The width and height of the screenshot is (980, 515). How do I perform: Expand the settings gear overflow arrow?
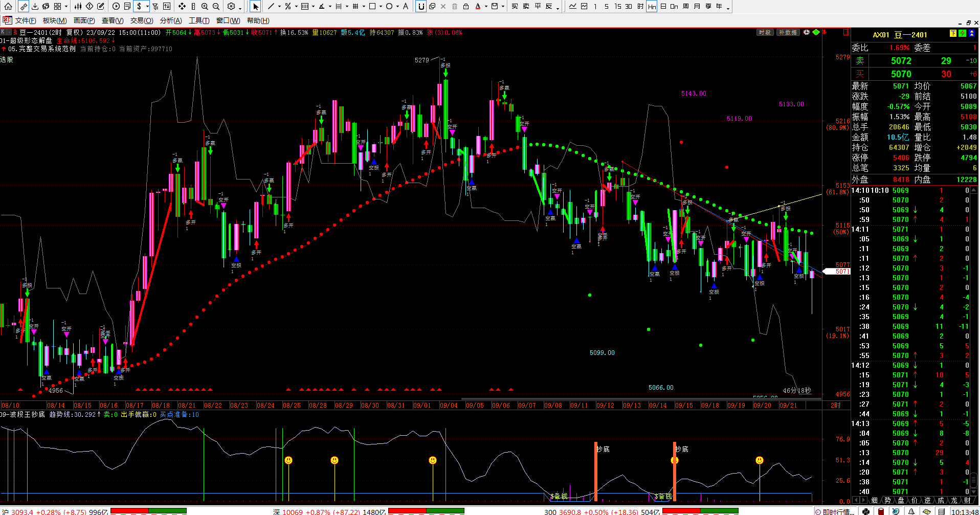(240, 8)
